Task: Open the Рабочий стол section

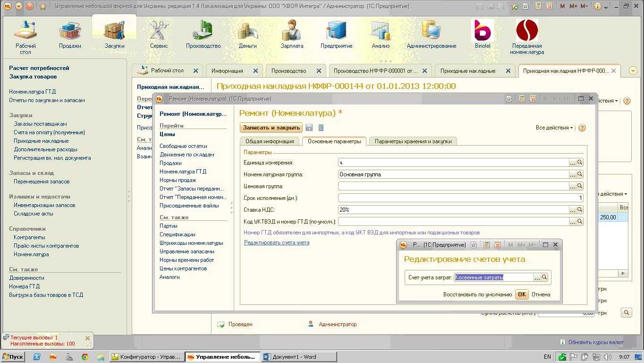Action: (25, 36)
